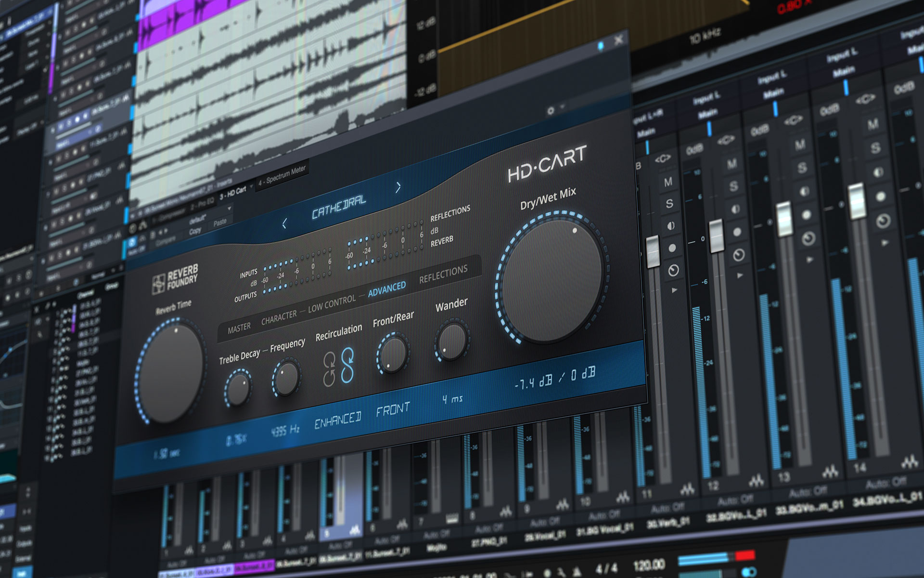Open Main output selector on channel 13
The image size is (924, 578).
(774, 93)
